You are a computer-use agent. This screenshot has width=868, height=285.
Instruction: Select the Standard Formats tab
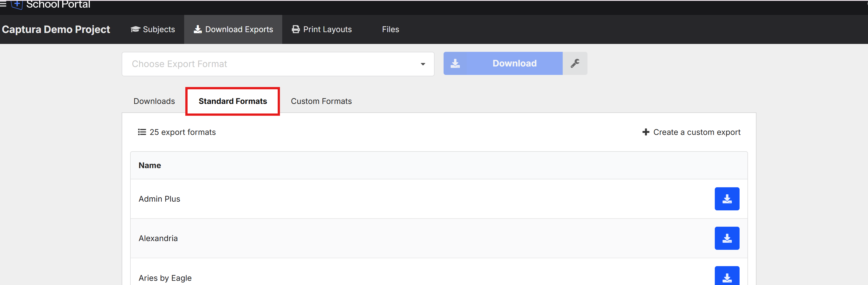(x=233, y=101)
